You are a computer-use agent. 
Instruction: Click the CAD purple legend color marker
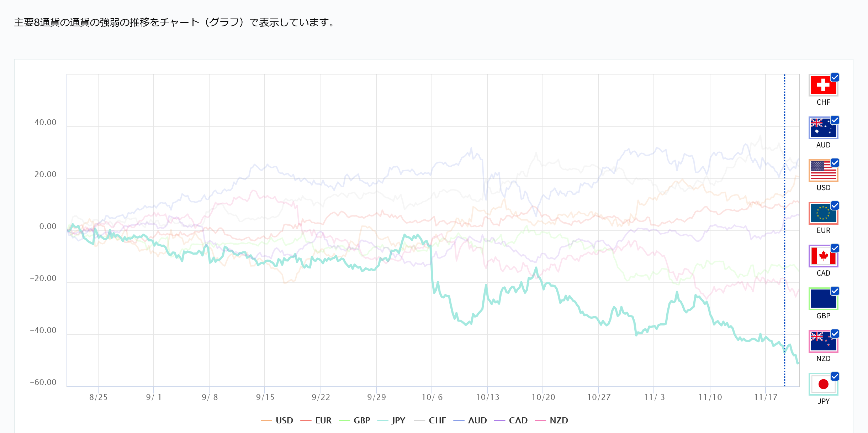coord(499,421)
